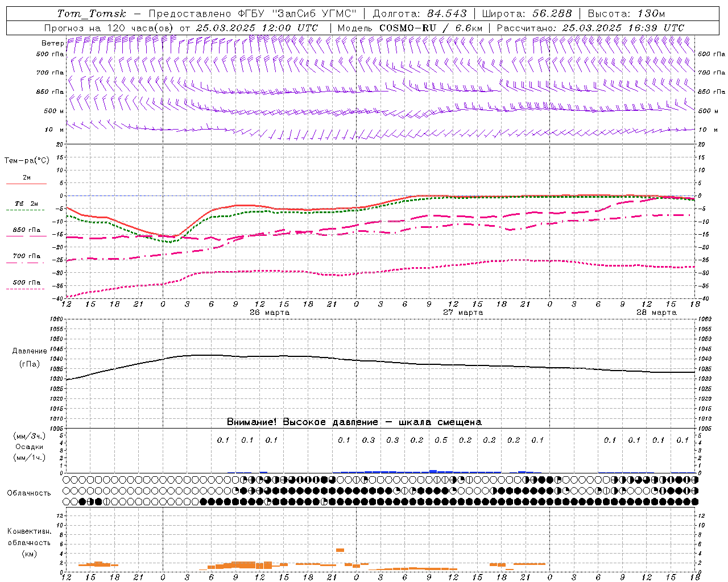Viewport: 728px width, 582px height.
Task: Click '850 гПа' label in temperature legend
Action: [27, 230]
